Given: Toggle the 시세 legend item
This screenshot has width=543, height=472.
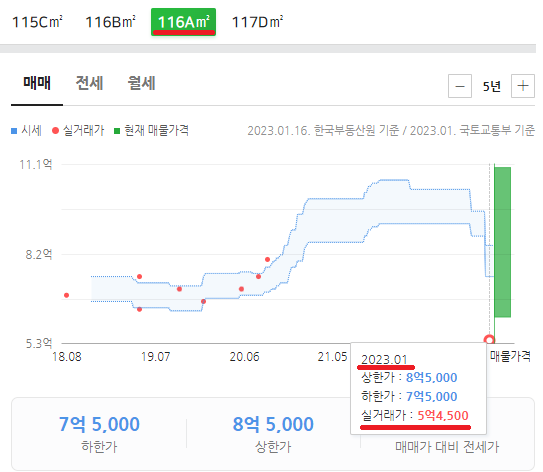Looking at the screenshot, I should point(27,131).
